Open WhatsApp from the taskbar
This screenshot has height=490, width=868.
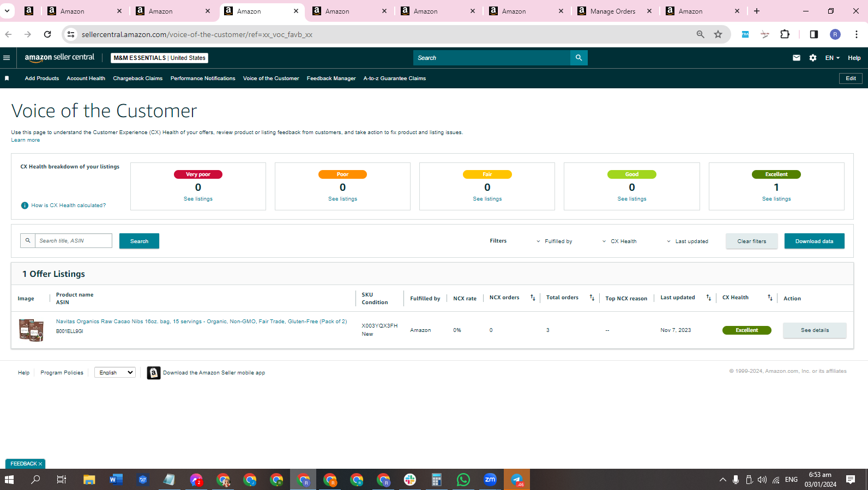coord(463,480)
